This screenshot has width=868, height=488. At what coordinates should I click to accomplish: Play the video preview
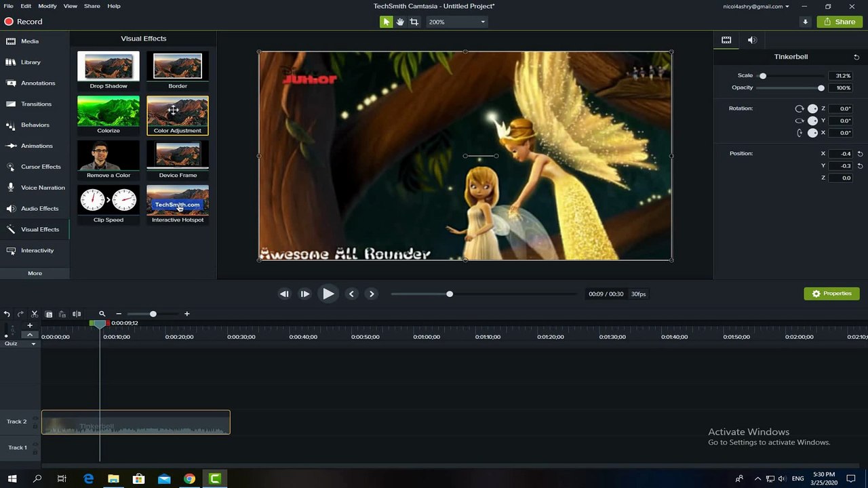pos(328,293)
